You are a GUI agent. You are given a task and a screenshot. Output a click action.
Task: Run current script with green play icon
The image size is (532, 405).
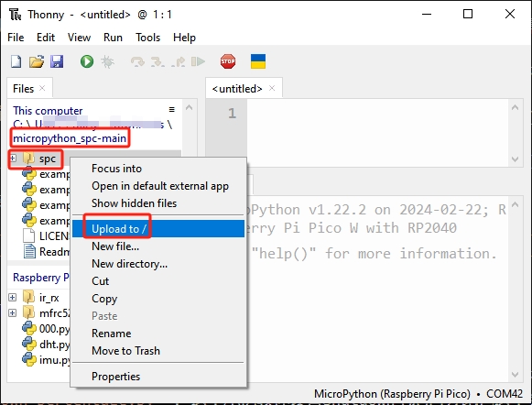coord(87,61)
